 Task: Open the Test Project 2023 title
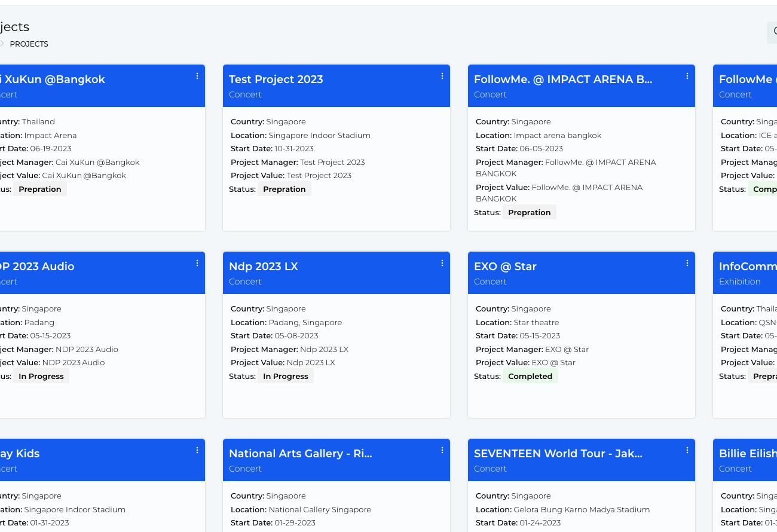tap(276, 80)
